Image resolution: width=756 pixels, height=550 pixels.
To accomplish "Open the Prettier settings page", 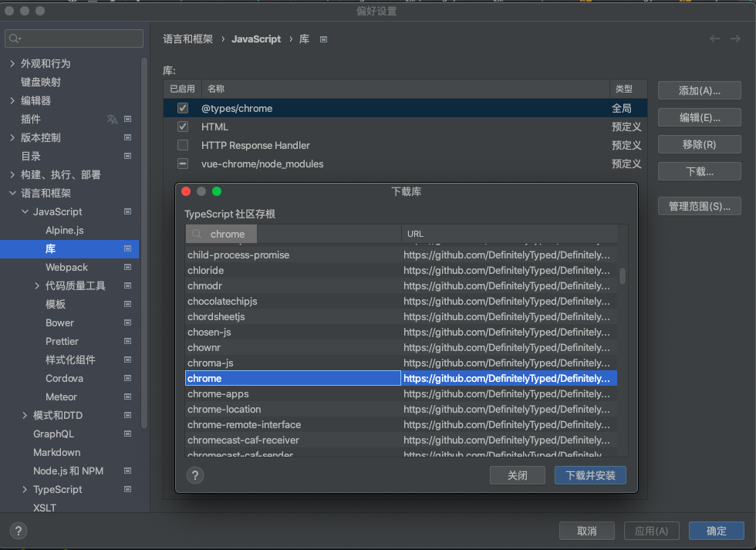I will coord(62,342).
